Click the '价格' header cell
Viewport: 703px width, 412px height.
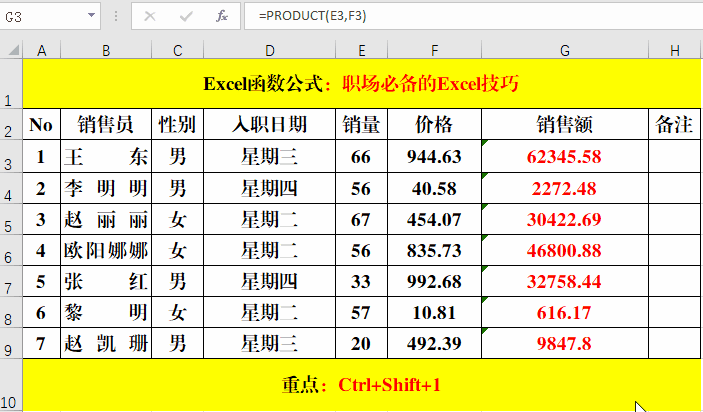434,124
